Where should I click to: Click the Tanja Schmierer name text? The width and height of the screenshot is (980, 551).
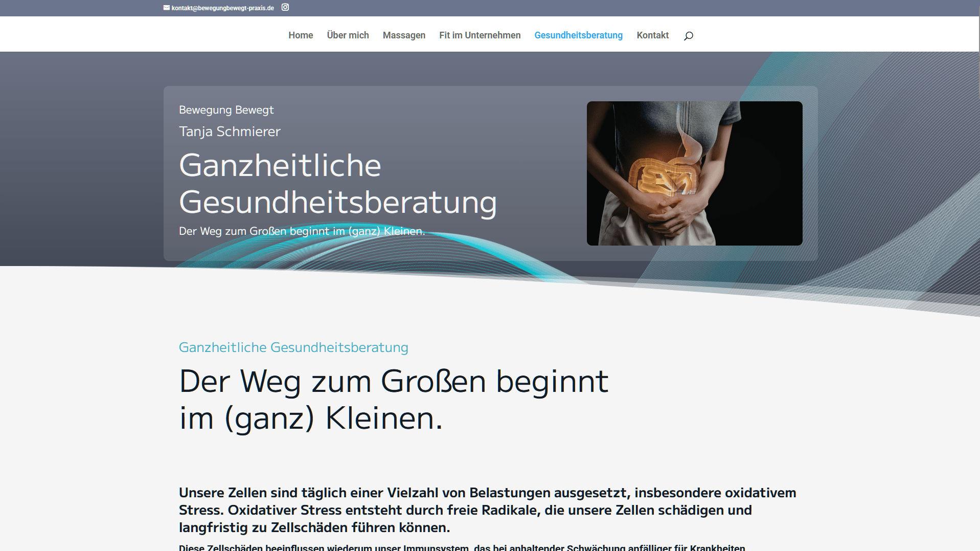[x=230, y=131]
